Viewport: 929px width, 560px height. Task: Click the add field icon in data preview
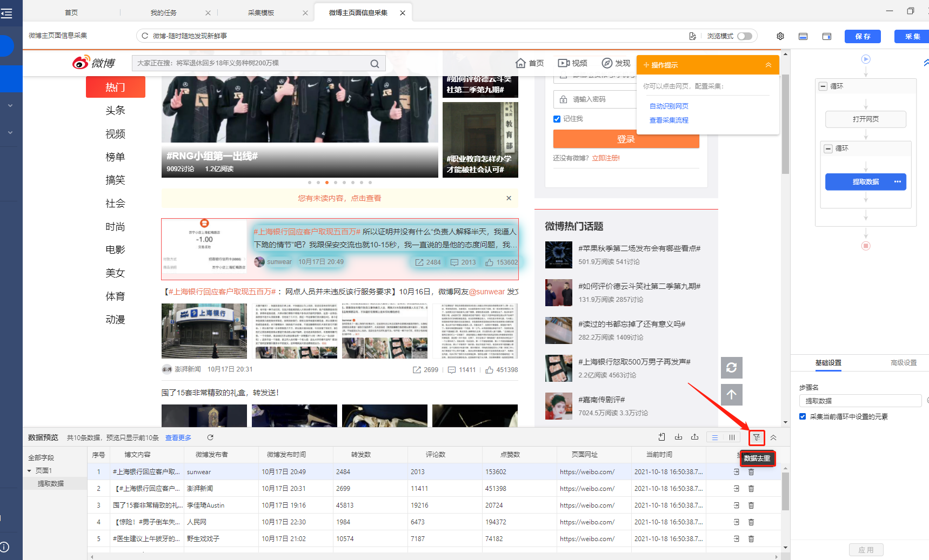[662, 437]
